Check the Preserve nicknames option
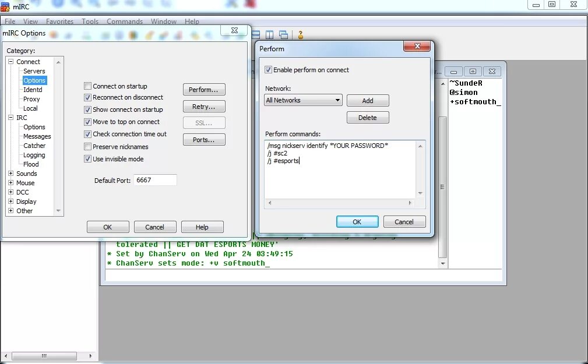 (88, 147)
